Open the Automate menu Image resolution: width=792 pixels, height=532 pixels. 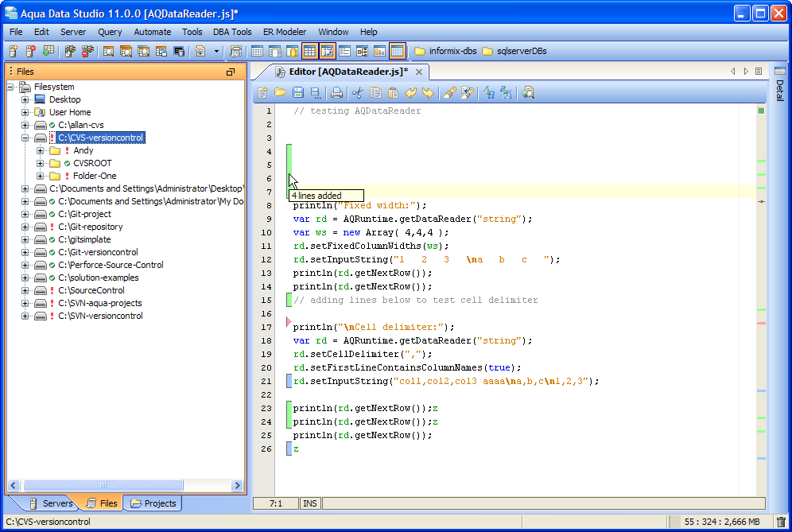click(153, 32)
